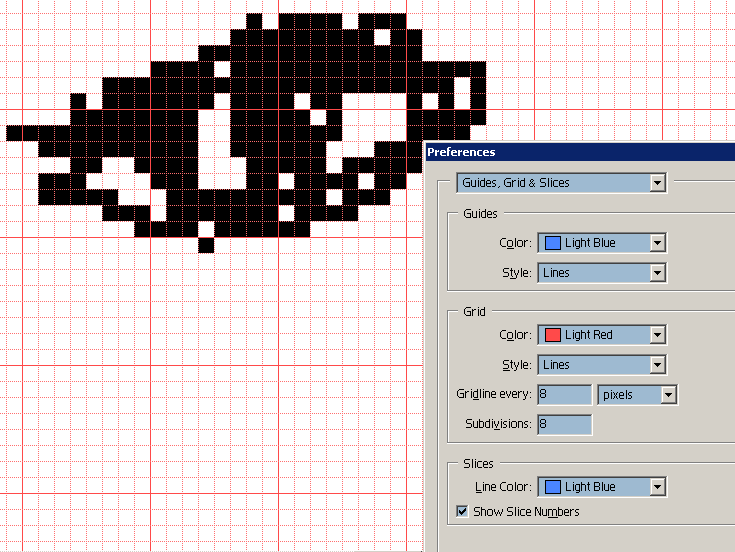Open the Guides Style dropdown
This screenshot has height=552, width=735.
602,273
